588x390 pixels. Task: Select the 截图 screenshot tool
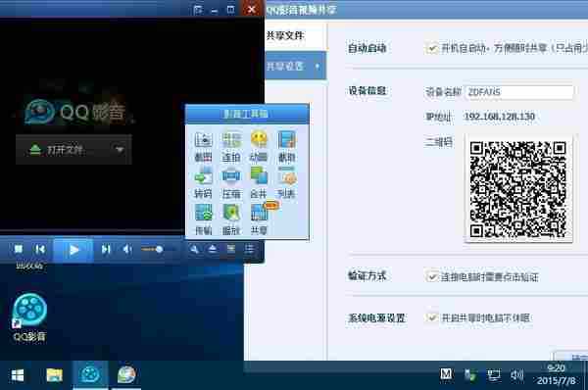tap(203, 146)
